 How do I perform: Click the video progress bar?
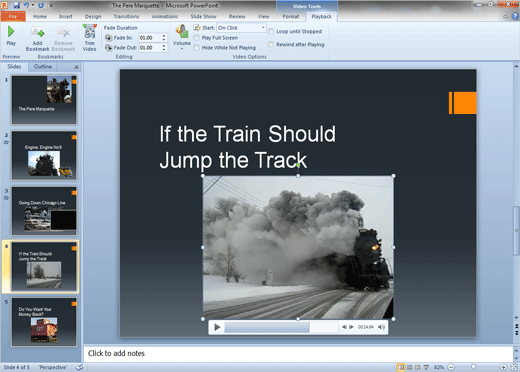tap(281, 327)
